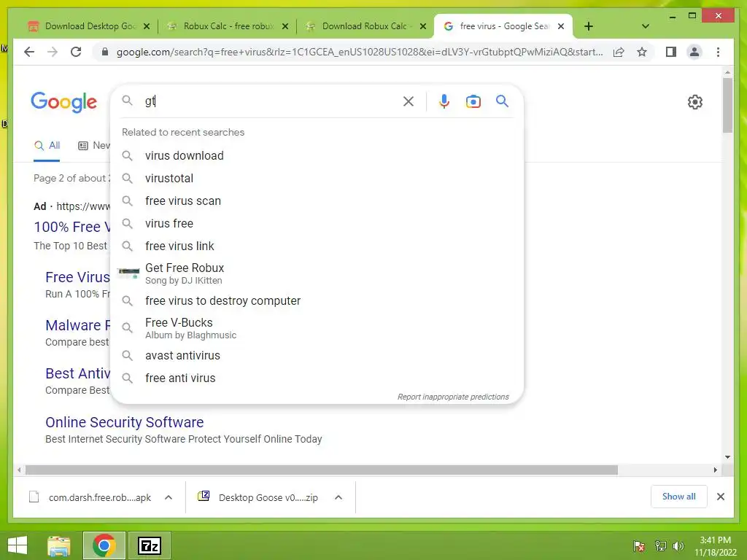Open the Best Antiv ad link
This screenshot has width=747, height=560.
[77, 373]
